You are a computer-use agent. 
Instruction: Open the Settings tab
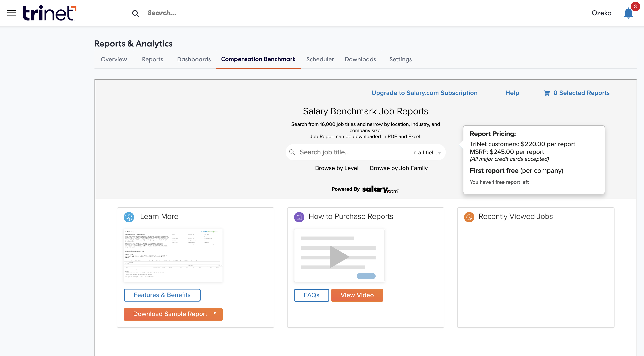coord(401,59)
